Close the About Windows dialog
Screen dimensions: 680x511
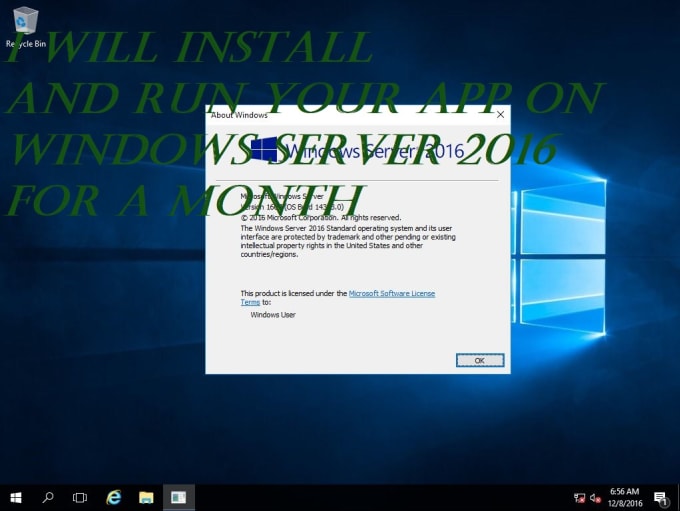click(500, 115)
